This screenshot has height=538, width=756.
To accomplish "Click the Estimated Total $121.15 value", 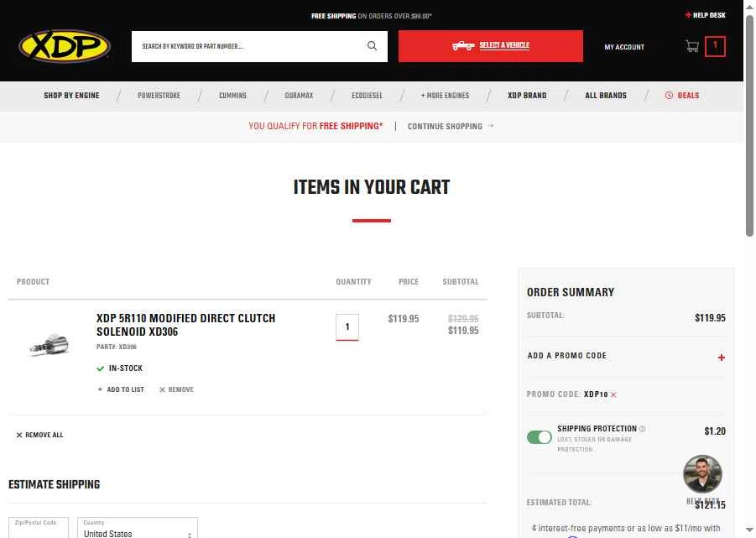I will [x=710, y=504].
